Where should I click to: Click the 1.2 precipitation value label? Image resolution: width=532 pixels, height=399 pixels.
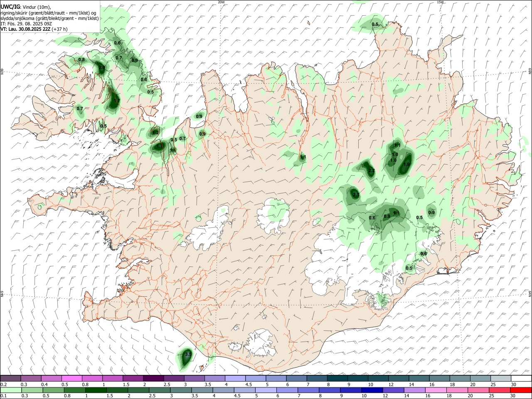pyautogui.click(x=155, y=133)
